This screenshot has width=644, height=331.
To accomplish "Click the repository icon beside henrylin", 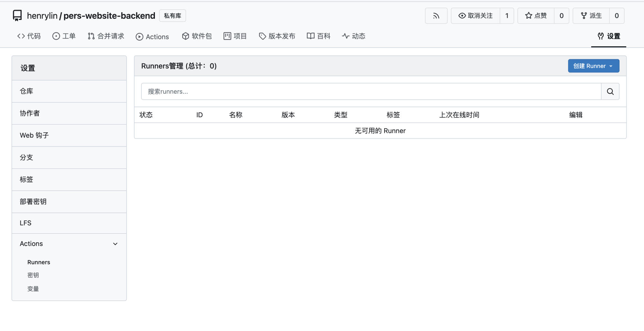I will [x=17, y=15].
